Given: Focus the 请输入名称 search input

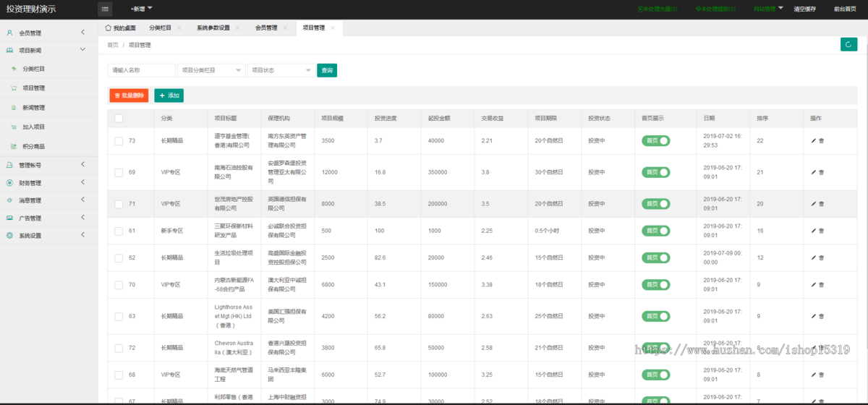Looking at the screenshot, I should click(x=141, y=70).
